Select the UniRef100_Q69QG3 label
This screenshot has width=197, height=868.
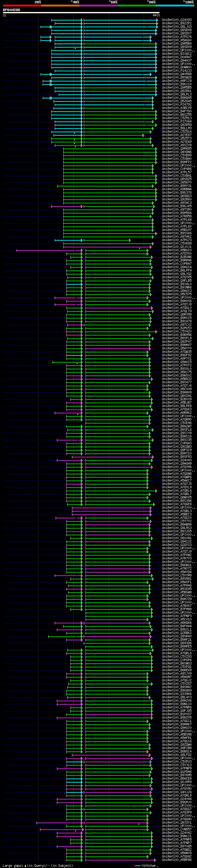coord(176,196)
